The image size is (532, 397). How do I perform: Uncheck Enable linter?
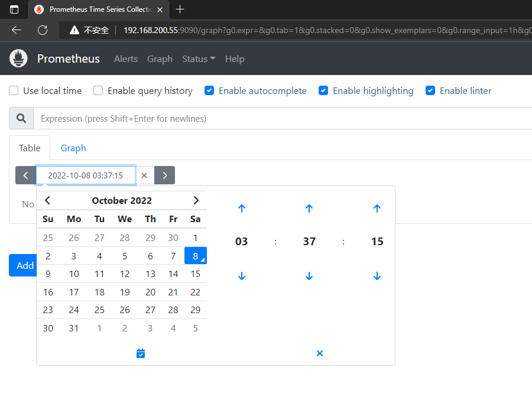click(x=430, y=90)
